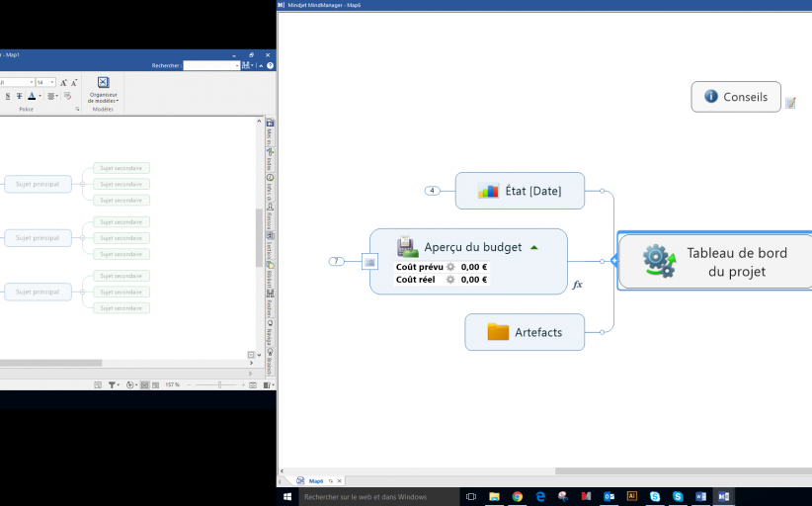
Task: Click the Help question mark icon
Action: (271, 66)
